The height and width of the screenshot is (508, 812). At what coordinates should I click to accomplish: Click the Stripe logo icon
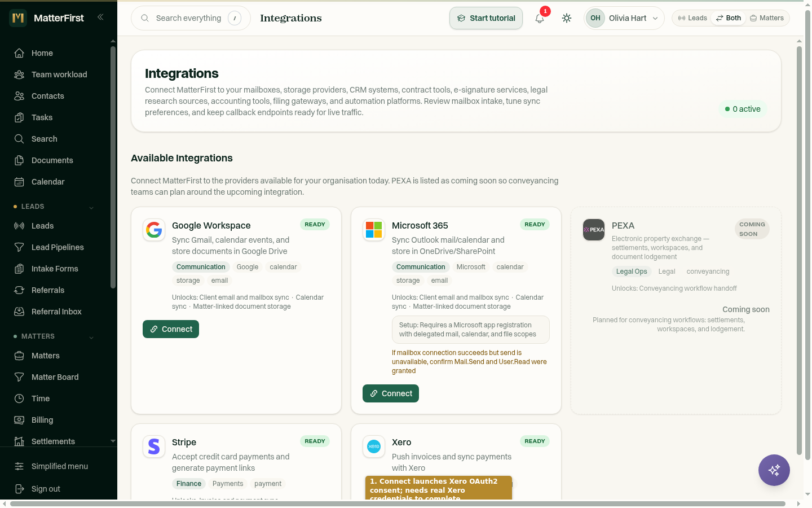[154, 446]
